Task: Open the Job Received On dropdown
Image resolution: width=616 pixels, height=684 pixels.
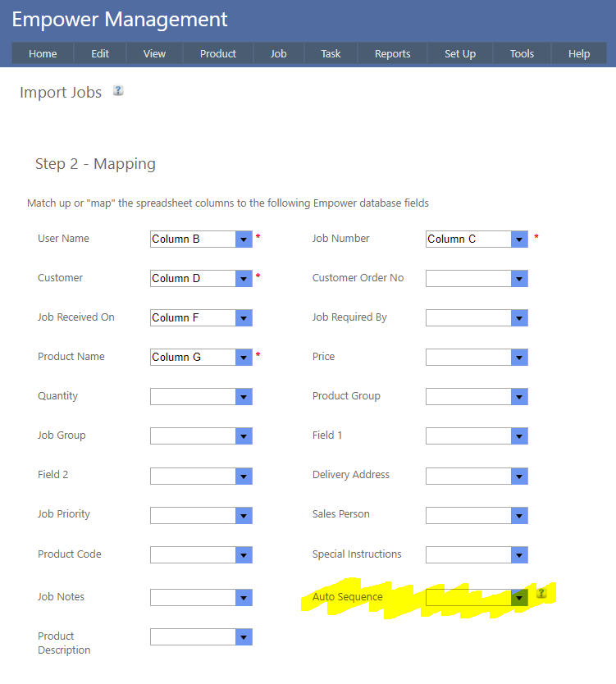Action: pos(244,318)
